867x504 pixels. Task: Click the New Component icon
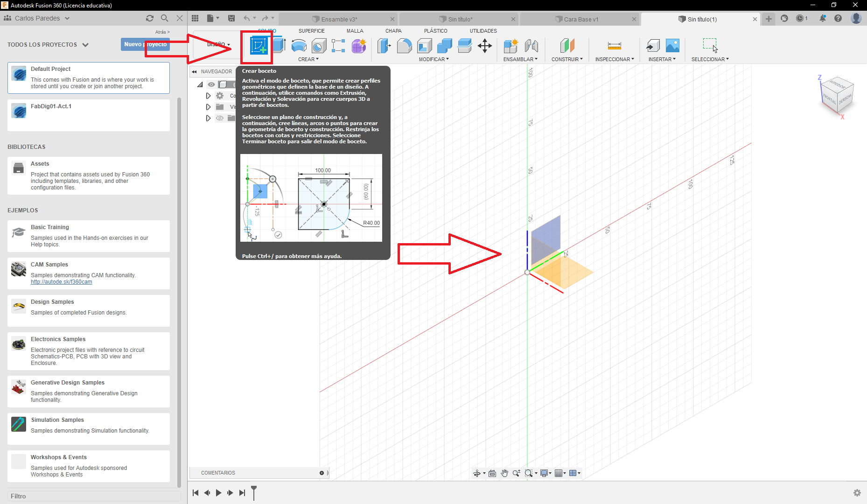[x=511, y=46]
